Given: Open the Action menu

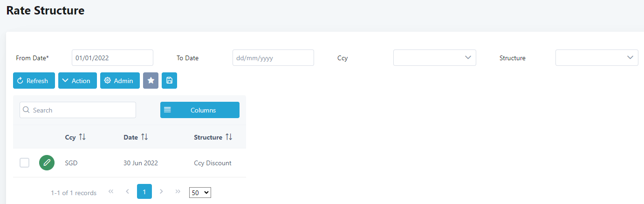Looking at the screenshot, I should 77,81.
